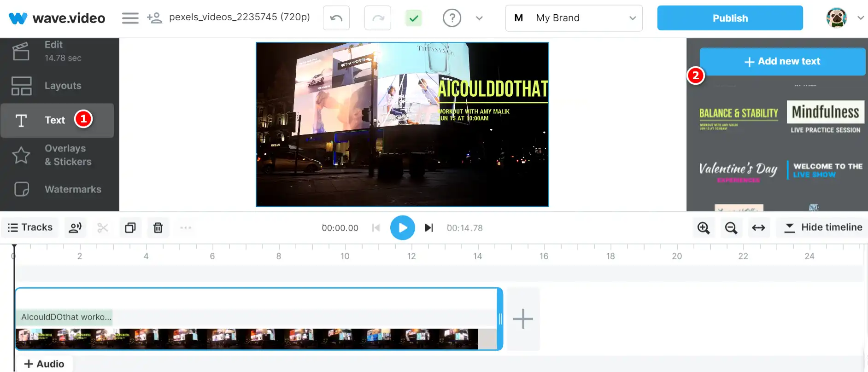Select the Text sidebar tab

57,120
